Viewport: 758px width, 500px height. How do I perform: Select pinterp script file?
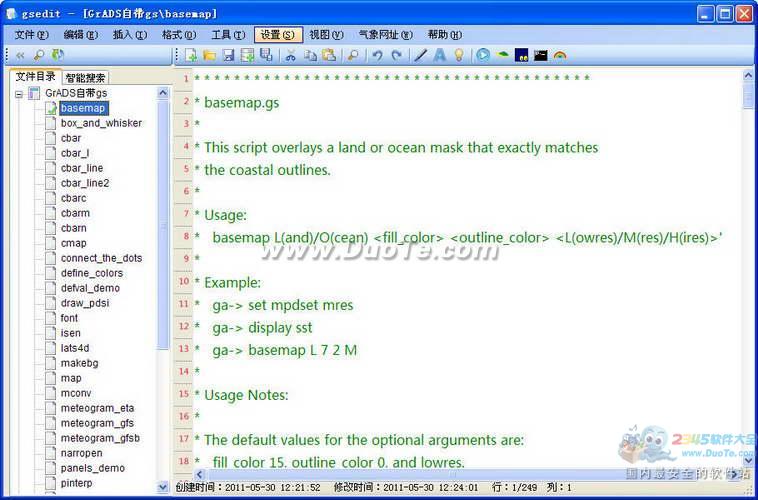pos(76,483)
